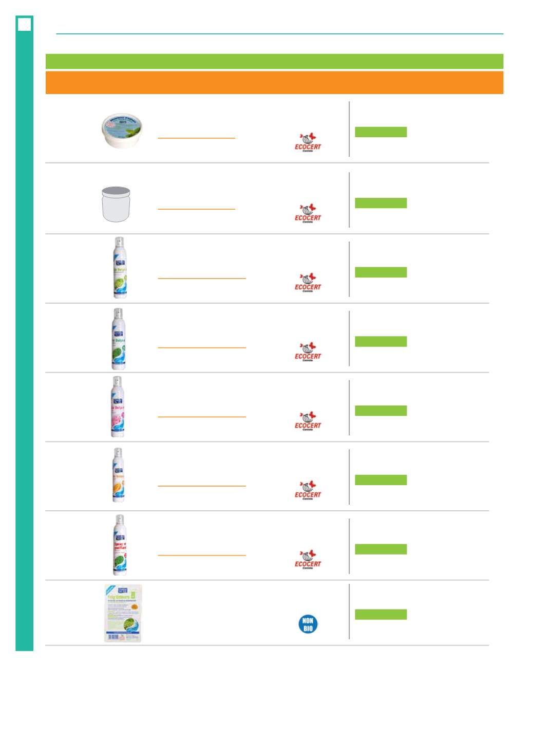This screenshot has height=756, width=534.
Task: Click green label bar in NON BIO row
Action: [x=381, y=614]
